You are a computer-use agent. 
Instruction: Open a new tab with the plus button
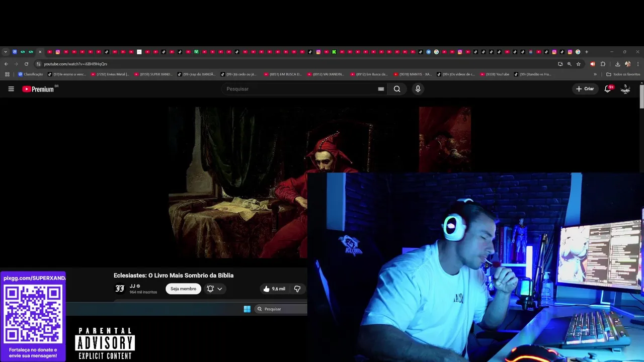tap(586, 52)
